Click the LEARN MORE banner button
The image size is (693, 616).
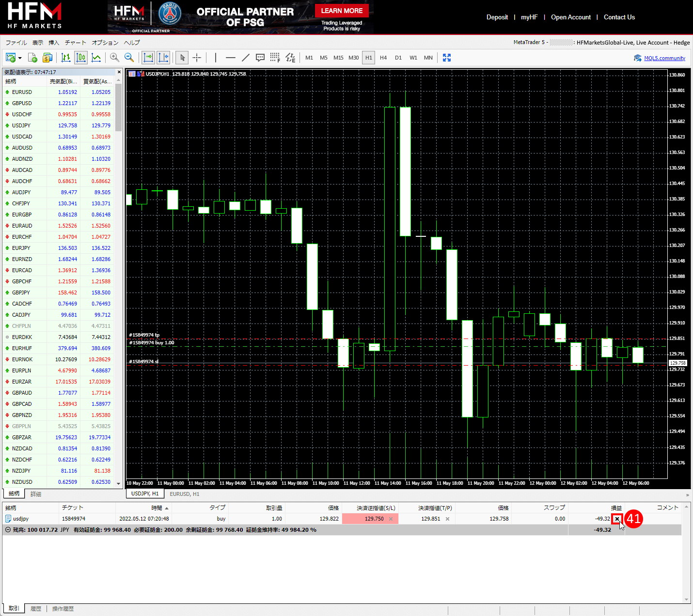(x=342, y=11)
